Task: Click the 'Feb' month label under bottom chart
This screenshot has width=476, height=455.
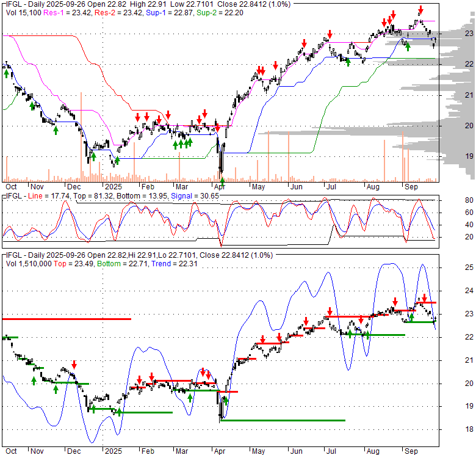Action: pos(148,451)
